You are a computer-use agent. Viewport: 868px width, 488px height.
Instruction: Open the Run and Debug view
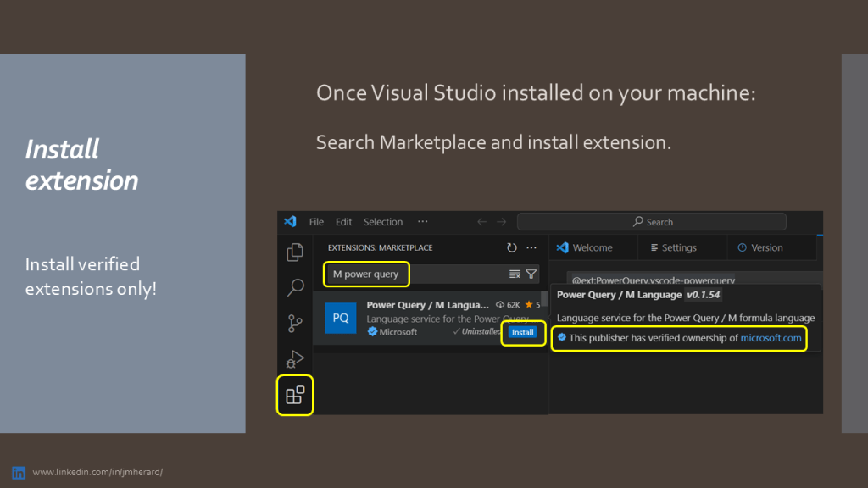point(295,358)
